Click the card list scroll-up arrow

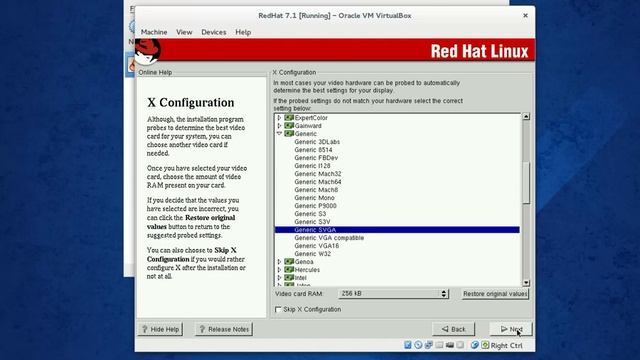click(526, 116)
